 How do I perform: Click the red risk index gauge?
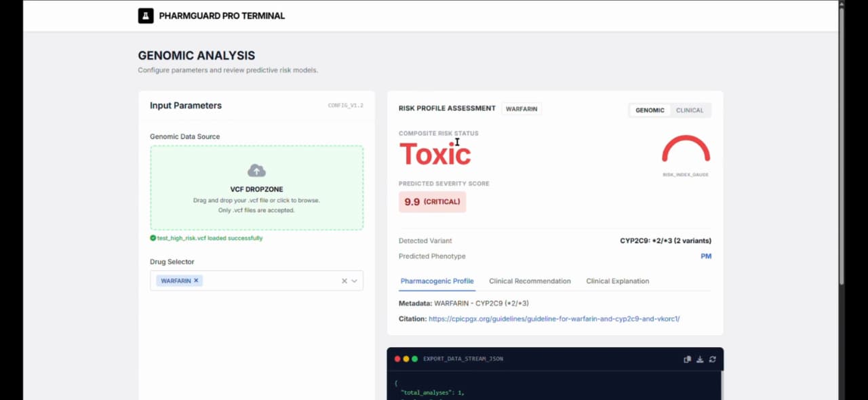pyautogui.click(x=686, y=149)
